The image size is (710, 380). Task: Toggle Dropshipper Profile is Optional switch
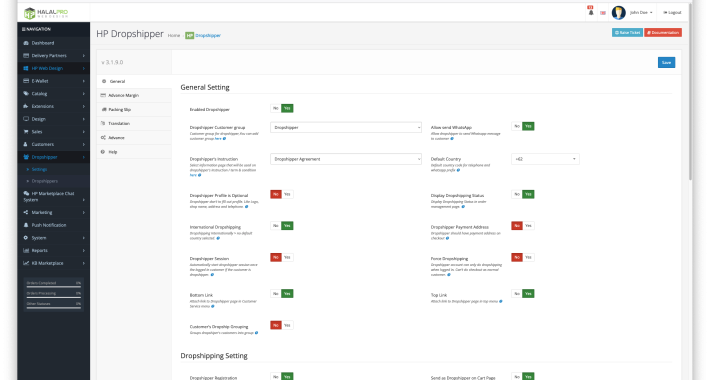[282, 194]
